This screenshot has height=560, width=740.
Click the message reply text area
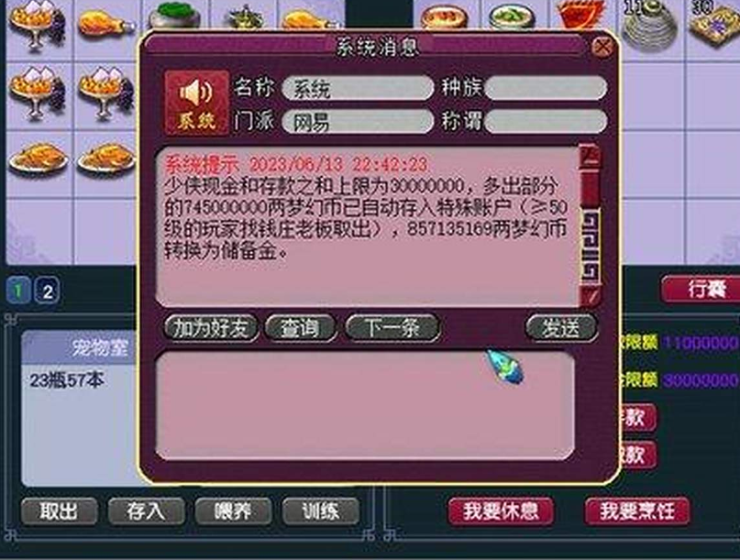(366, 405)
